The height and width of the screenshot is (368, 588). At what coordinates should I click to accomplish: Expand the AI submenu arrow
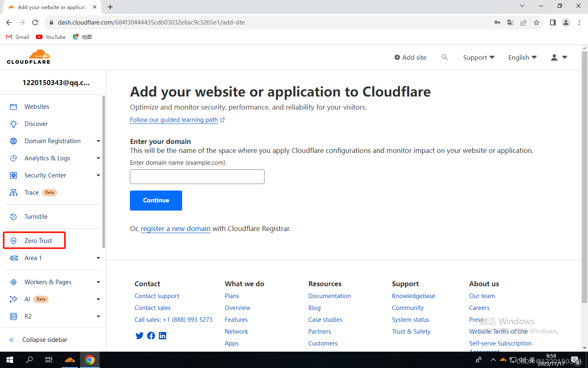click(98, 299)
